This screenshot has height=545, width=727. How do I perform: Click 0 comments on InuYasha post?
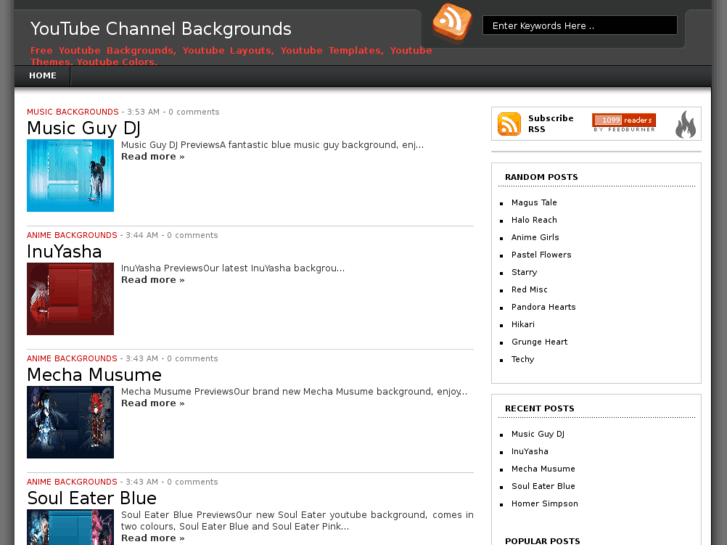tap(192, 235)
